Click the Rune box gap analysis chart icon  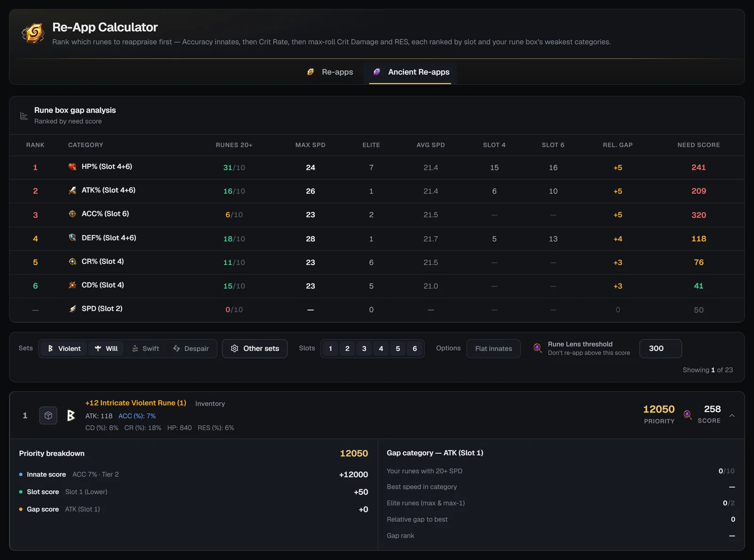24,116
